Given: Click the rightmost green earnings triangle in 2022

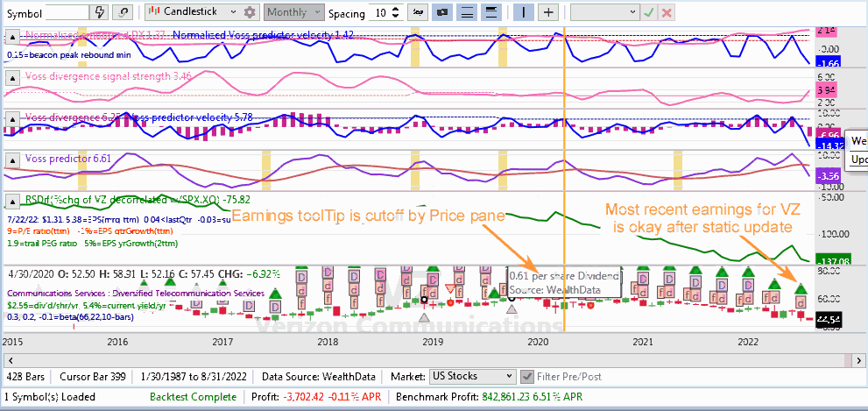Looking at the screenshot, I should click(801, 287).
